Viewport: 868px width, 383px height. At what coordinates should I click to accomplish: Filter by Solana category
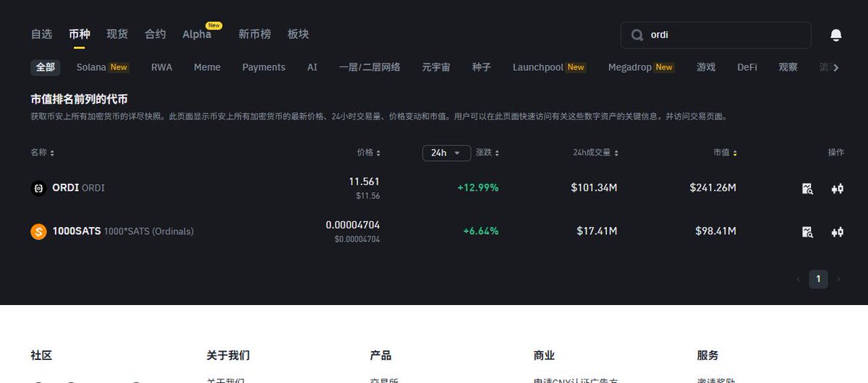point(102,67)
